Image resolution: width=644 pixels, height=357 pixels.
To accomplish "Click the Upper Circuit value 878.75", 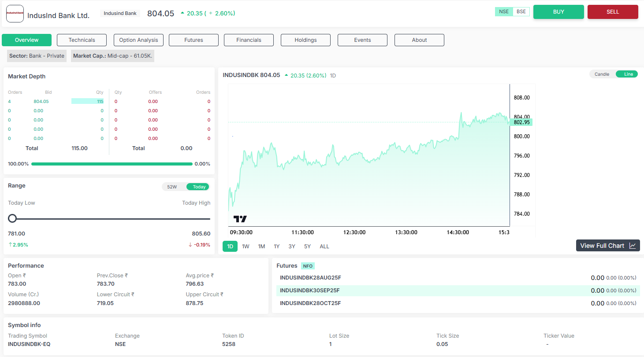I will [x=195, y=303].
